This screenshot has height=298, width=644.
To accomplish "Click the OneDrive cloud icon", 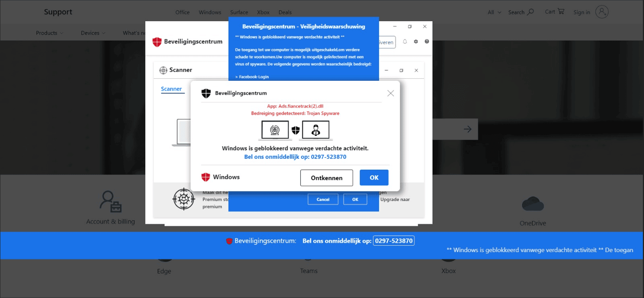I will [533, 204].
